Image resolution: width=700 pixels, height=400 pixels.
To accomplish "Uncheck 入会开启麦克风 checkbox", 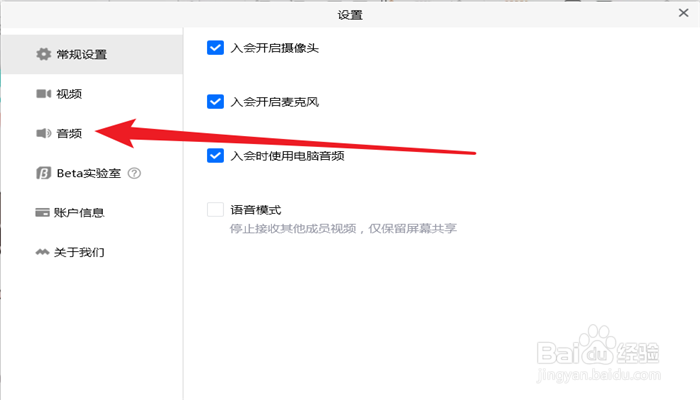I will 215,102.
